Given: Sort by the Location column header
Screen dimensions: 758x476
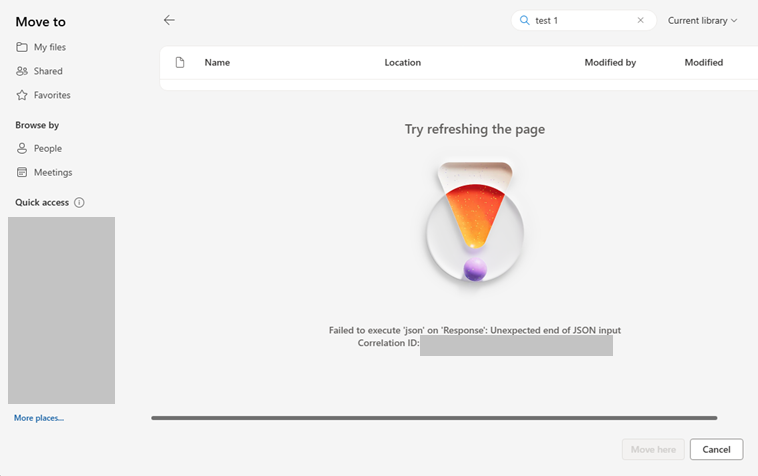Looking at the screenshot, I should point(403,62).
